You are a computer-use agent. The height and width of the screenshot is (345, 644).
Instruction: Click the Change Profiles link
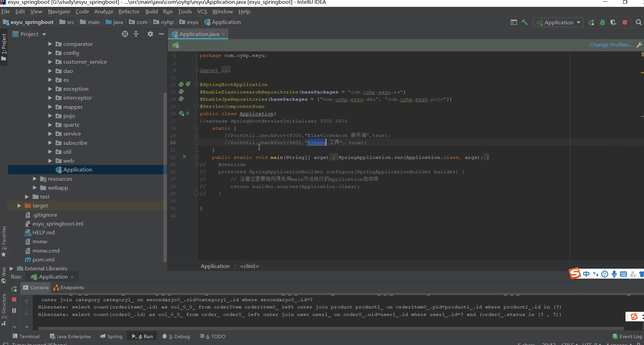tap(611, 45)
